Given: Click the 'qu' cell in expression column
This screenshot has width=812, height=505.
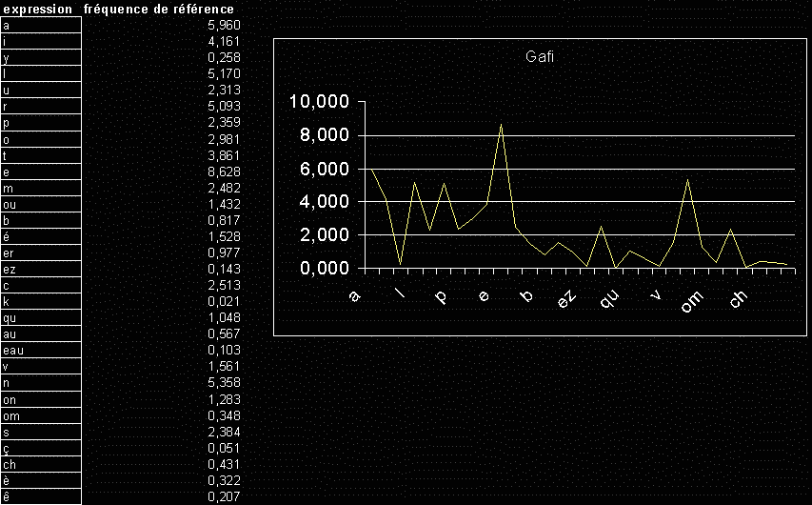Looking at the screenshot, I should click(41, 318).
